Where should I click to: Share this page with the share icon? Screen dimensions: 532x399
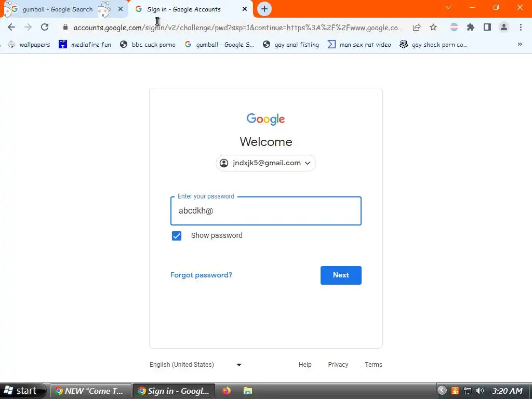click(x=417, y=27)
